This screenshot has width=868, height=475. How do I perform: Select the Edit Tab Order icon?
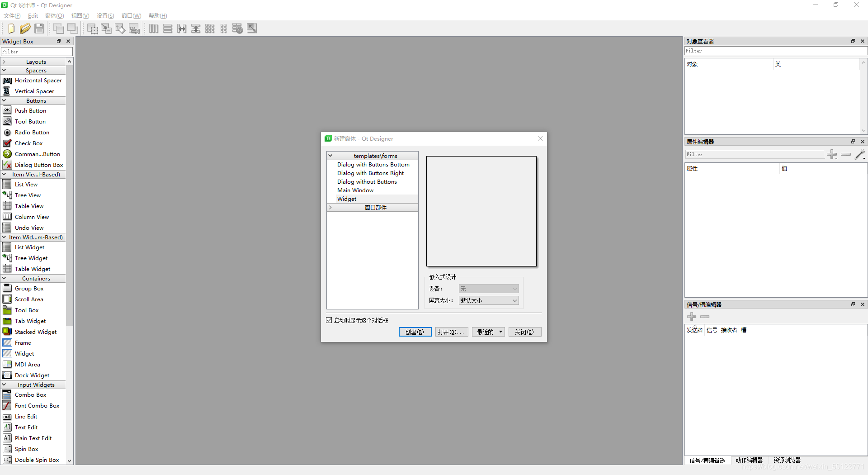point(134,28)
